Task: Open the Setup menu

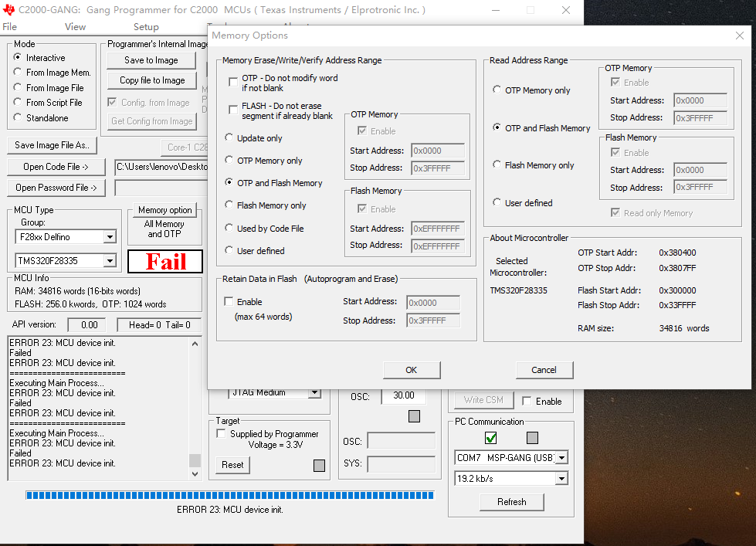Action: (146, 27)
